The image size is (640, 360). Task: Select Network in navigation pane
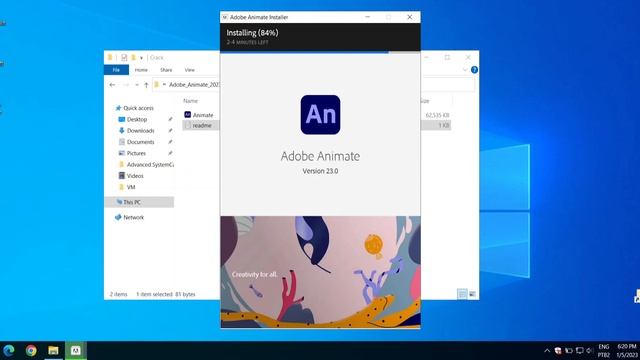click(x=133, y=217)
